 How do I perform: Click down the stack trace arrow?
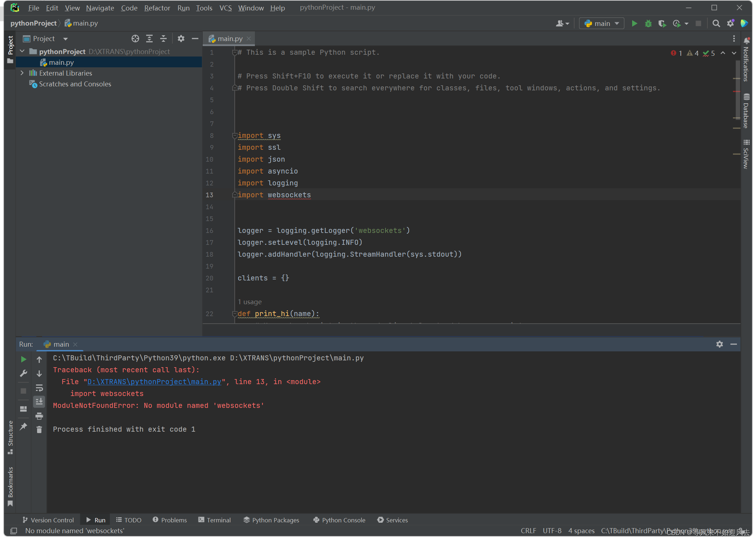(39, 374)
